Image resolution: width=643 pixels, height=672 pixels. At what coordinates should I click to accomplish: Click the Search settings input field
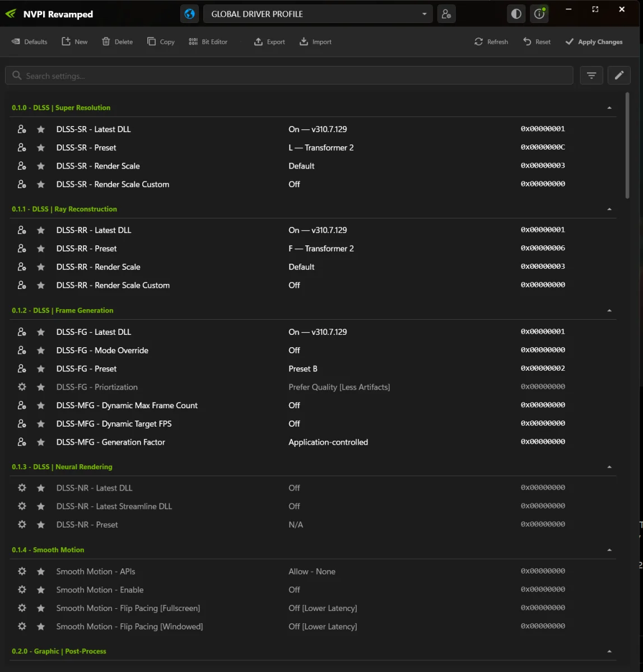click(289, 76)
